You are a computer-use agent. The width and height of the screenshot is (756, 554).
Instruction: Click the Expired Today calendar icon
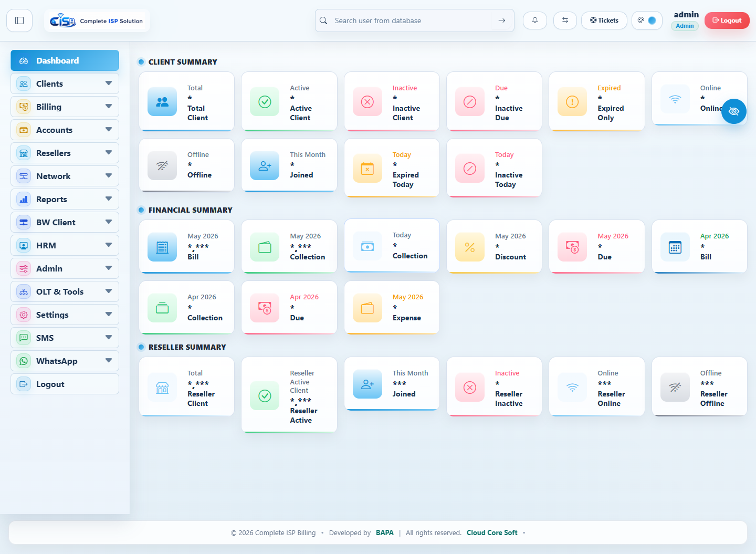click(367, 168)
